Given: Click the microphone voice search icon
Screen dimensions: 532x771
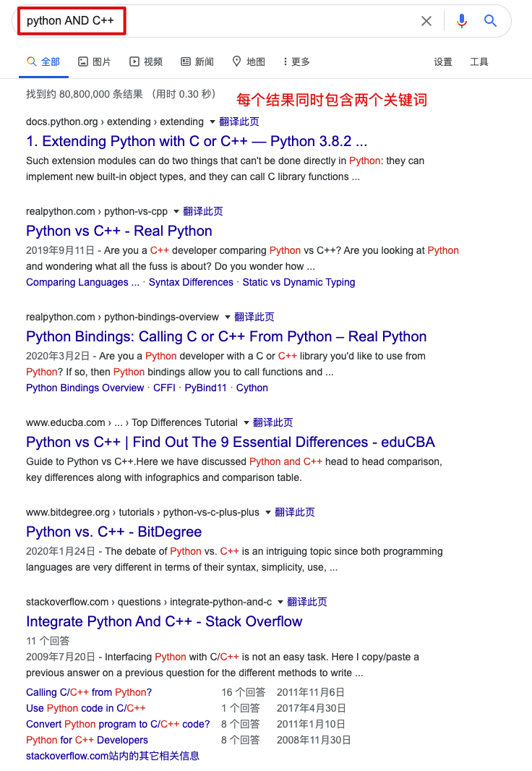Looking at the screenshot, I should pos(461,21).
